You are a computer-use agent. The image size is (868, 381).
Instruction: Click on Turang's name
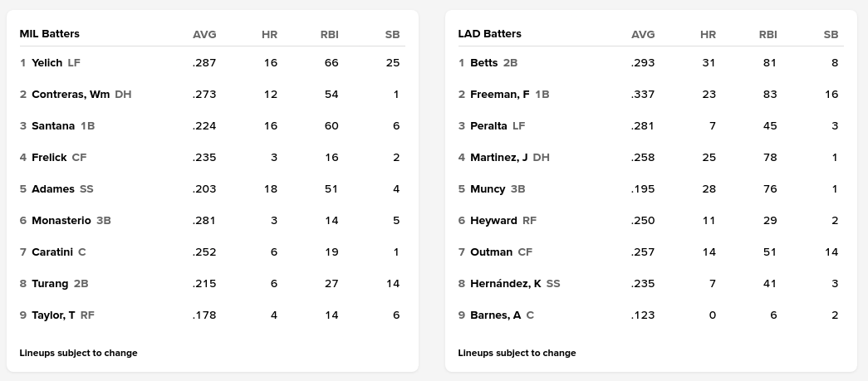[x=50, y=283]
